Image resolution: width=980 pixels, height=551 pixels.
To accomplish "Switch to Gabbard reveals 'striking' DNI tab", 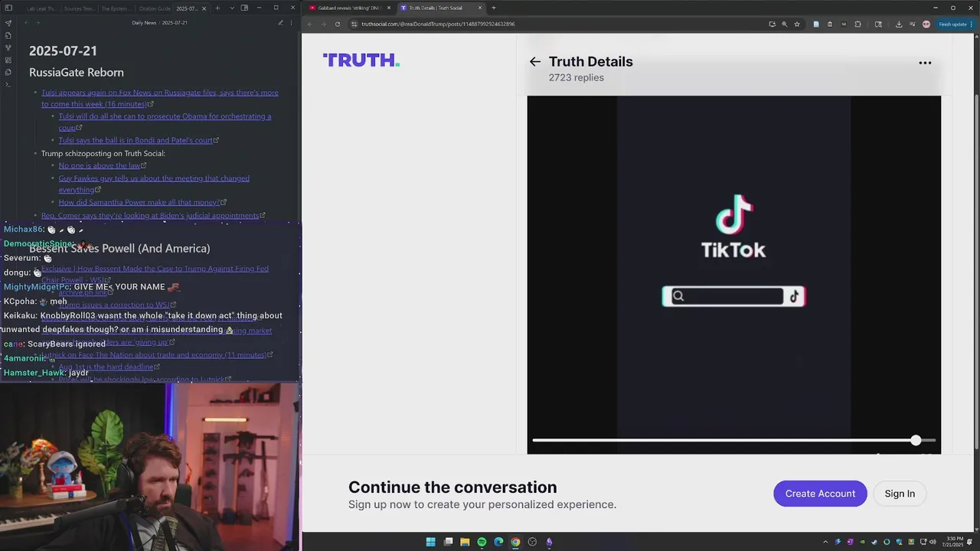I will point(349,8).
